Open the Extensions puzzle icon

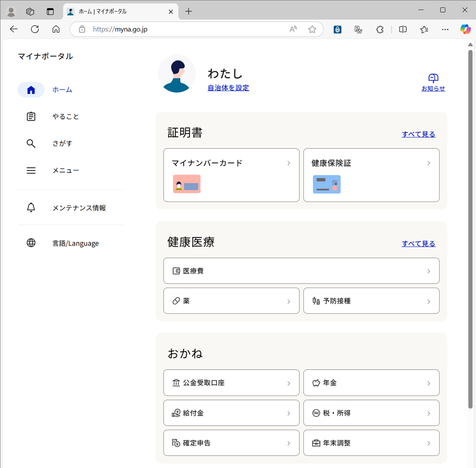coord(380,29)
